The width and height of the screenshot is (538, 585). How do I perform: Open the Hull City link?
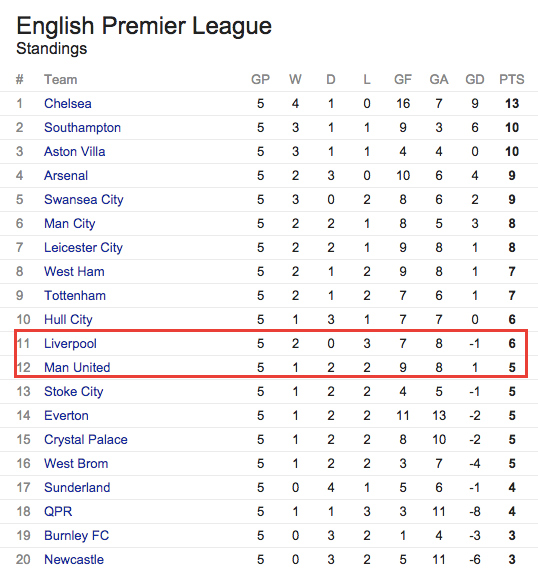pos(68,319)
